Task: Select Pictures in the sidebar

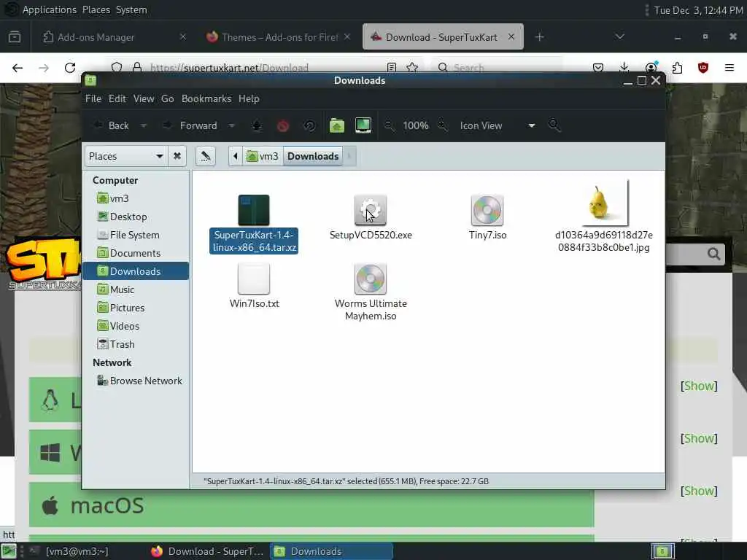Action: click(x=136, y=308)
